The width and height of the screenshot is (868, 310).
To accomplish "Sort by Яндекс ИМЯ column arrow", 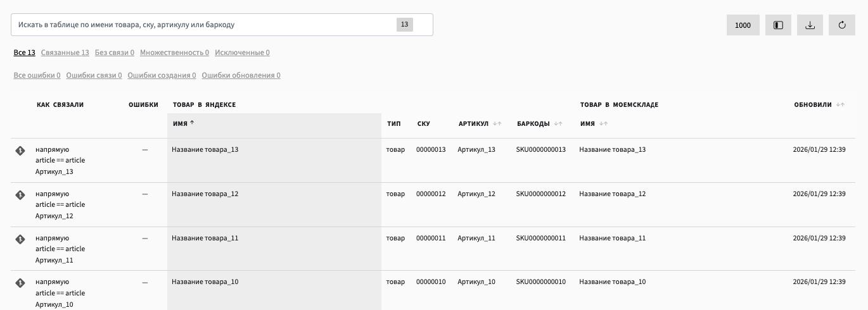I will (192, 123).
